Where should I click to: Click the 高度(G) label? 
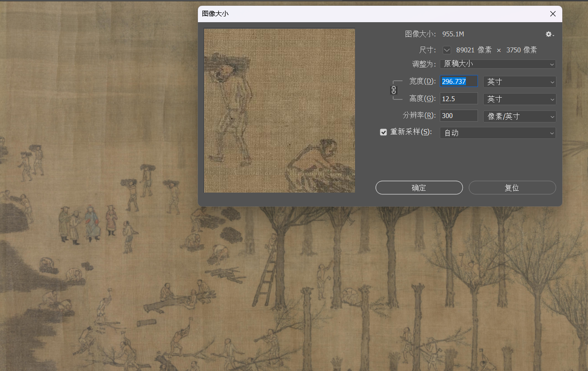point(422,99)
